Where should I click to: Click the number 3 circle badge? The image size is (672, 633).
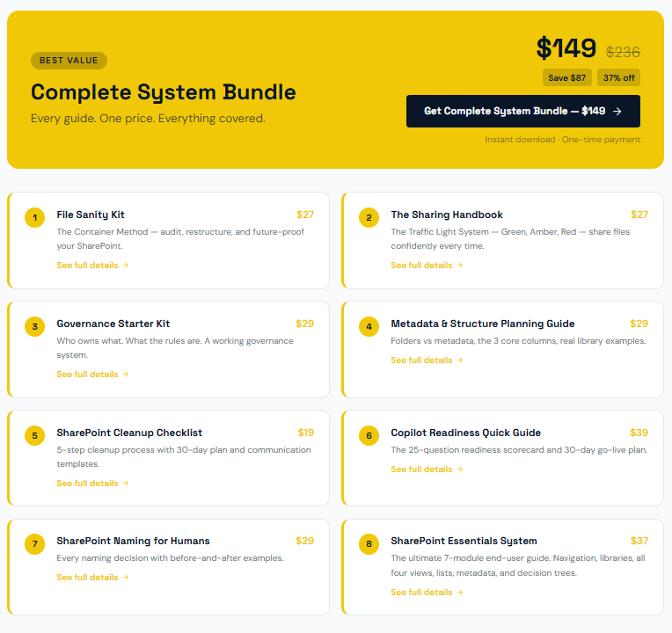[x=34, y=327]
